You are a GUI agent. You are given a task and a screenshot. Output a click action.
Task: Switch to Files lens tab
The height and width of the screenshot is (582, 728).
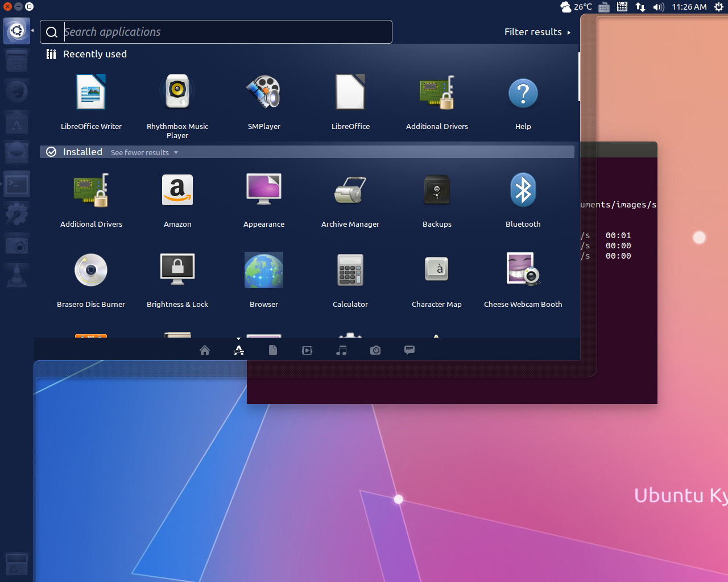pos(273,350)
